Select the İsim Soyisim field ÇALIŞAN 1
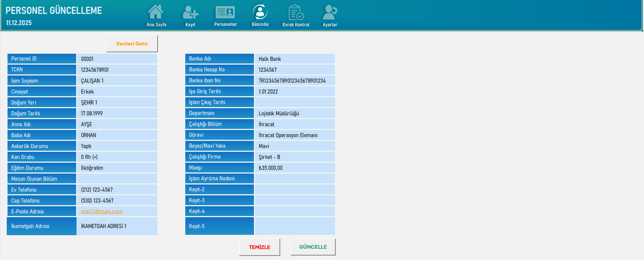Viewport: 644px width, 260px height. pos(117,80)
